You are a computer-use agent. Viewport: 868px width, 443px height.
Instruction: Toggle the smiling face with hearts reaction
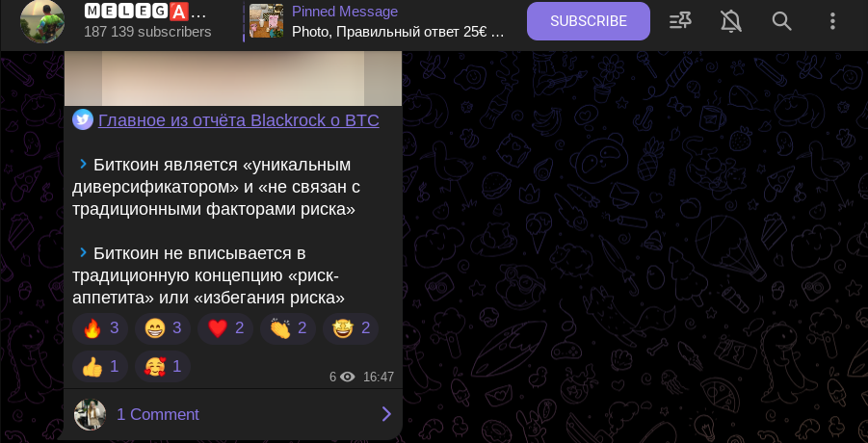tap(163, 366)
